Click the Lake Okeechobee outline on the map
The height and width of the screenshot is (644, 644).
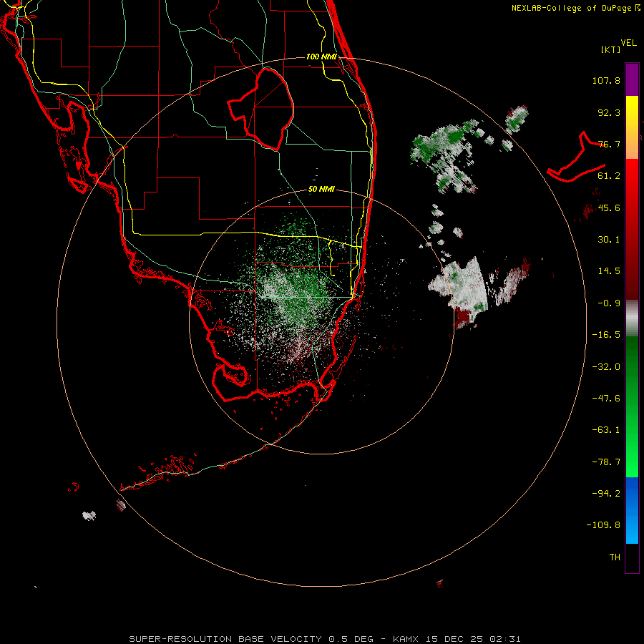coord(260,109)
